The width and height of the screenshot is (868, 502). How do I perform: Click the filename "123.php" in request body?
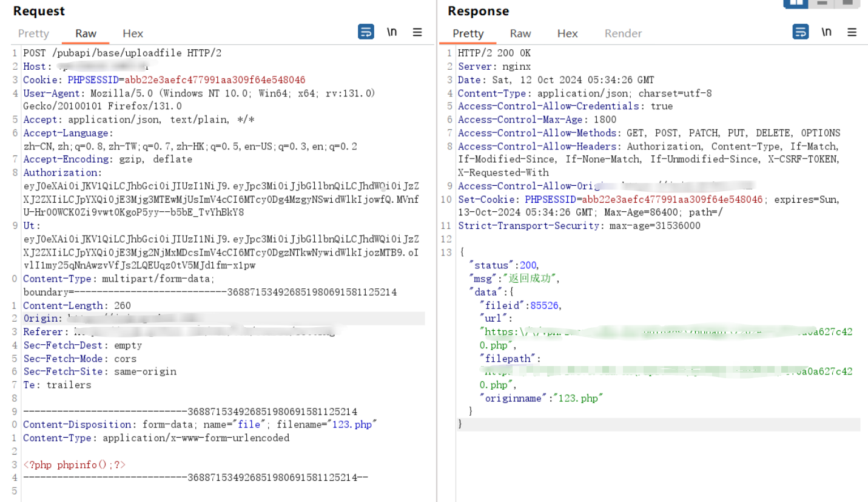click(x=352, y=425)
